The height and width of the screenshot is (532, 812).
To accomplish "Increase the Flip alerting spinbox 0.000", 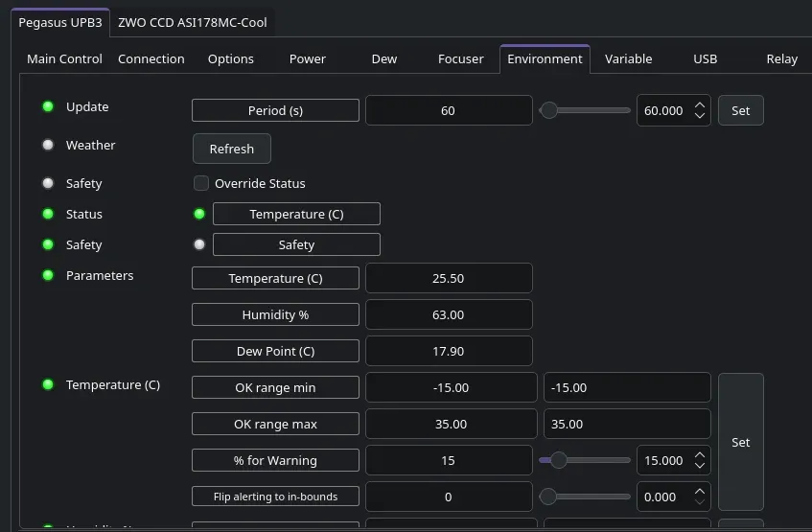I will (700, 491).
